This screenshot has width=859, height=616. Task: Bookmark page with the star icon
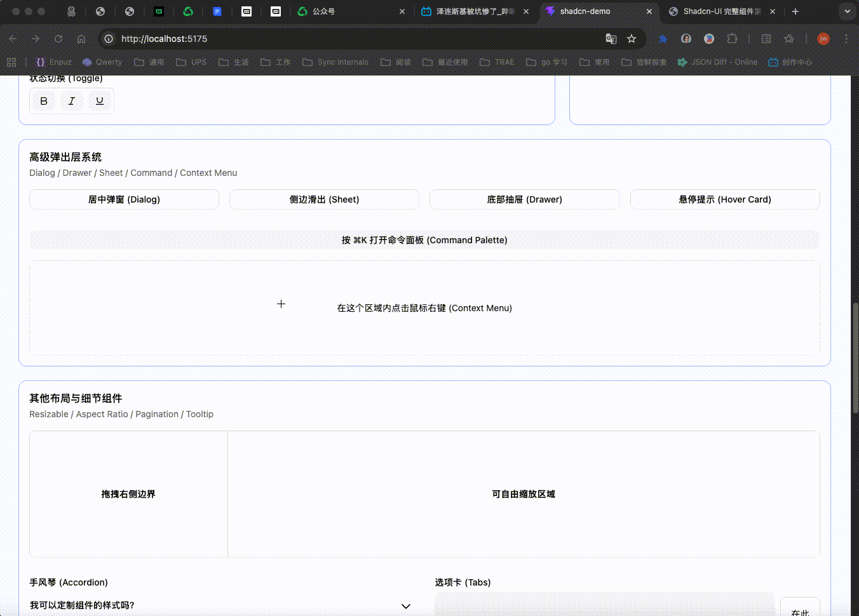(632, 39)
